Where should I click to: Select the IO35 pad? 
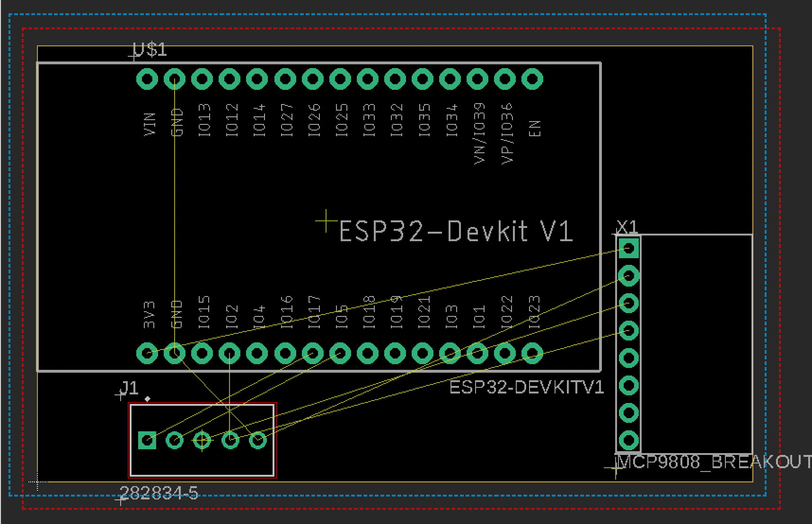coord(422,79)
